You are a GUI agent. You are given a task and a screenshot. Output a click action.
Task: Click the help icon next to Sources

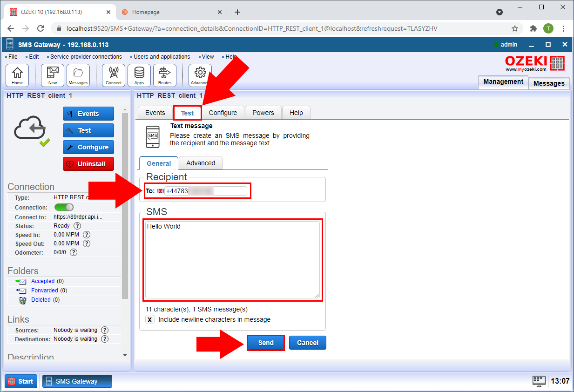[x=105, y=330]
